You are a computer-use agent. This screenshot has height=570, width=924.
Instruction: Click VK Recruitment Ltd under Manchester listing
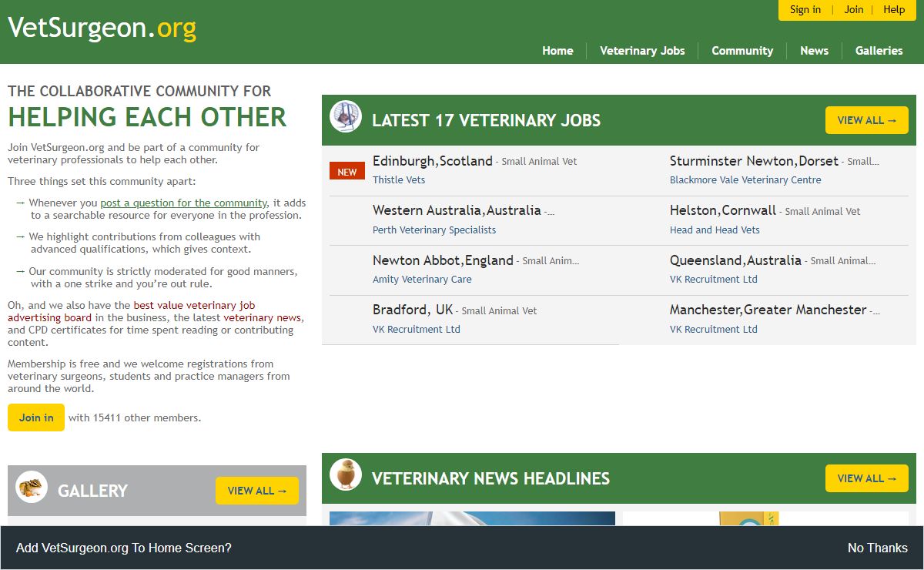(x=714, y=329)
